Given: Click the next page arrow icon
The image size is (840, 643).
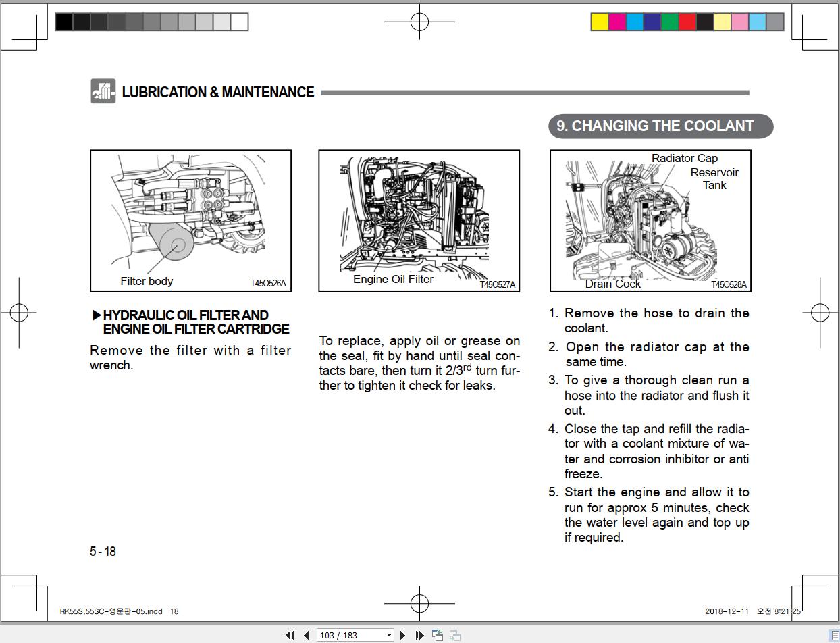Looking at the screenshot, I should click(x=403, y=635).
